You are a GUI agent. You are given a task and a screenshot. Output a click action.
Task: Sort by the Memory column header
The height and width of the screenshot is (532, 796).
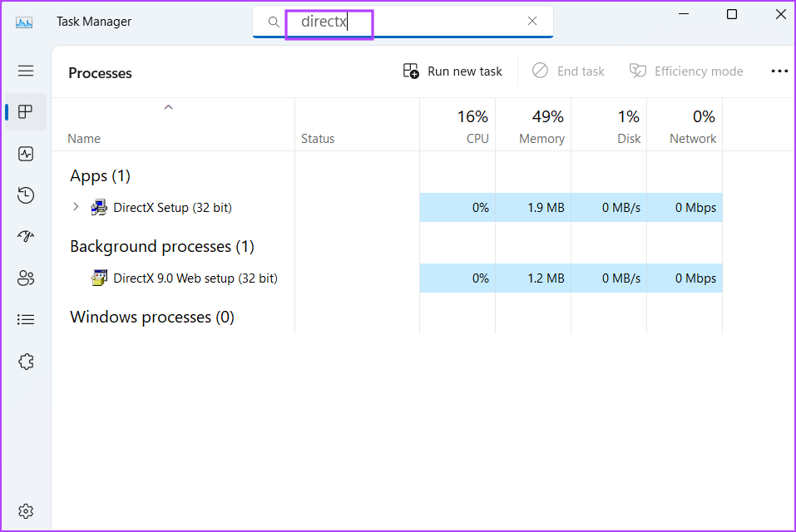[533, 126]
